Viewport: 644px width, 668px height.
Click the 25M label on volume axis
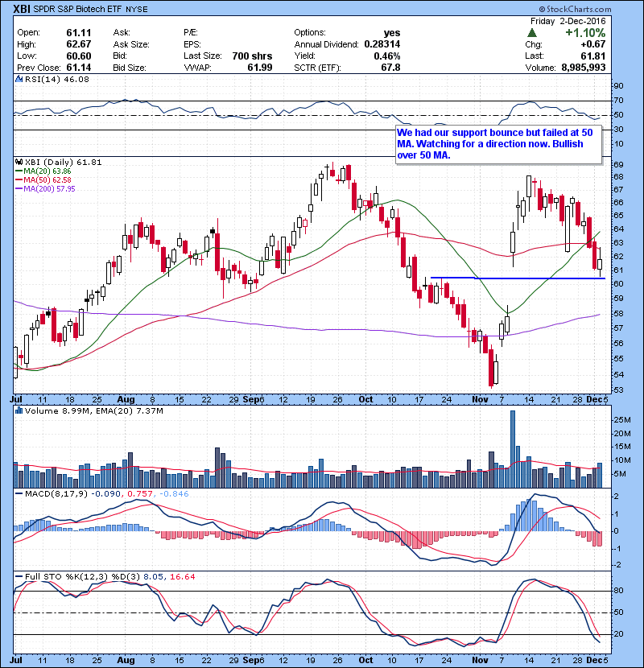[621, 420]
